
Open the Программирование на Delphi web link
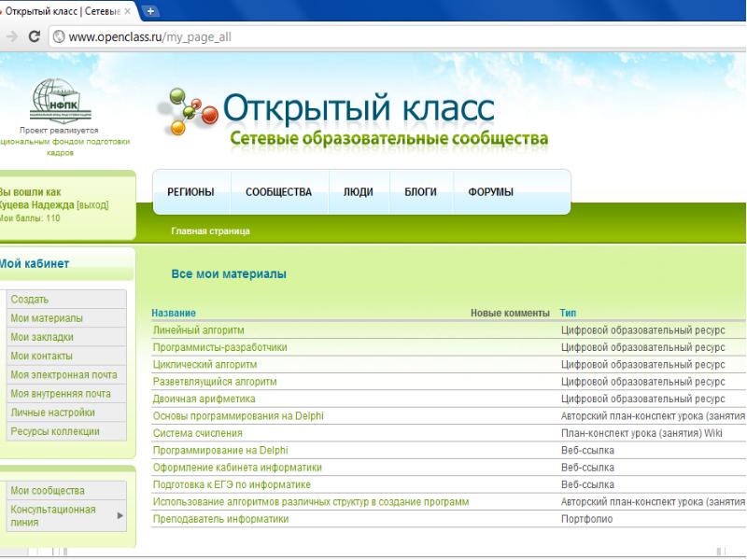coord(220,450)
